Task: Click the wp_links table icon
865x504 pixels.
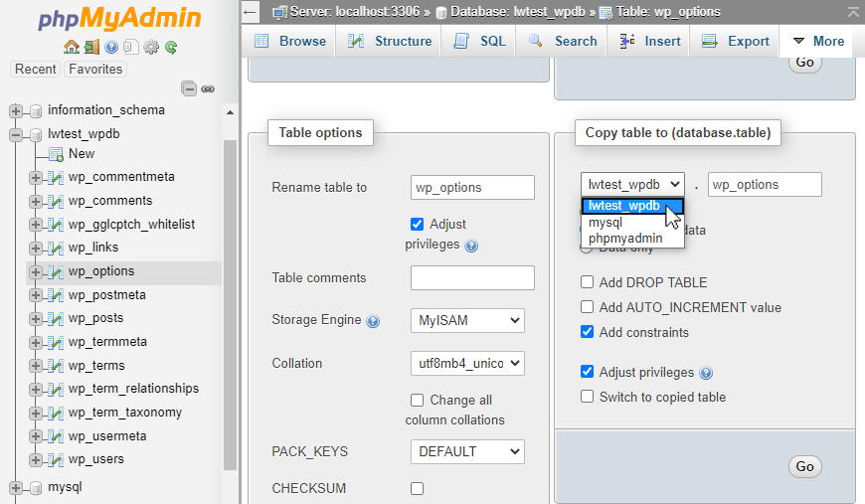Action: (x=55, y=249)
